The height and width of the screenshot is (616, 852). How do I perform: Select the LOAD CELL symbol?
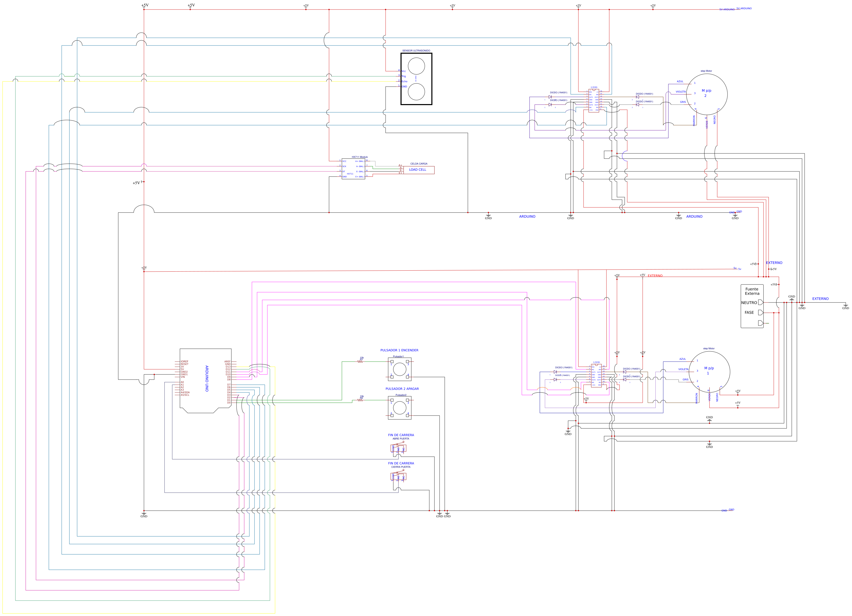(x=418, y=170)
